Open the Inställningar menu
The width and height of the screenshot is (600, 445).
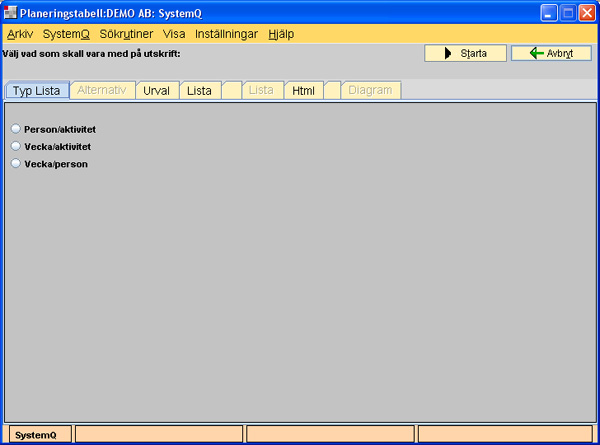click(x=227, y=34)
